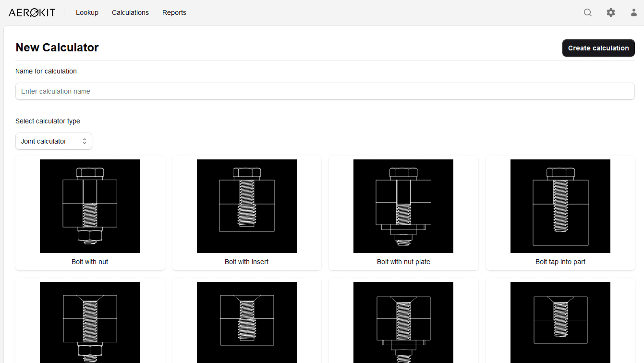644x363 pixels.
Task: Open the Reports menu
Action: click(174, 12)
